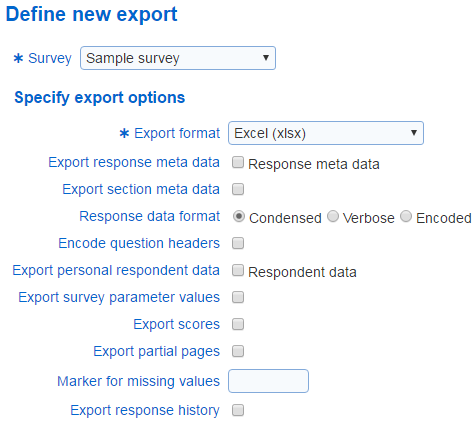Check the Encode question headers box
The height and width of the screenshot is (424, 476).
coord(238,243)
